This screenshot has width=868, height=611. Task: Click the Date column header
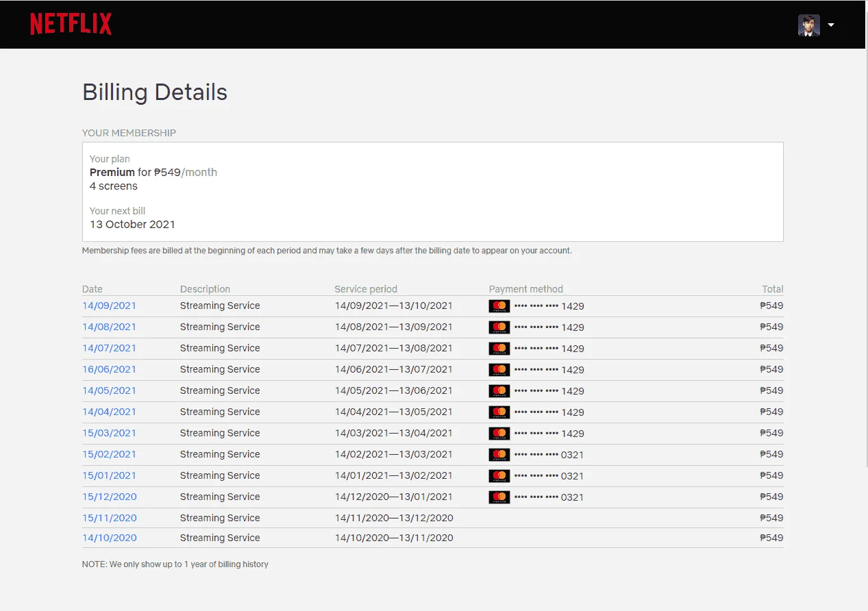[92, 289]
